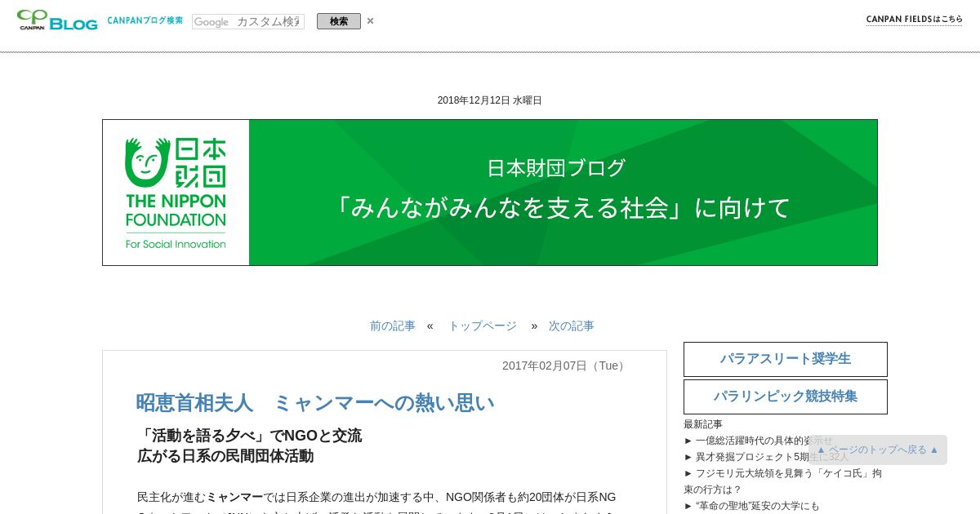
Task: Click the article date 2017年02月07日（Tue）
Action: (x=565, y=366)
